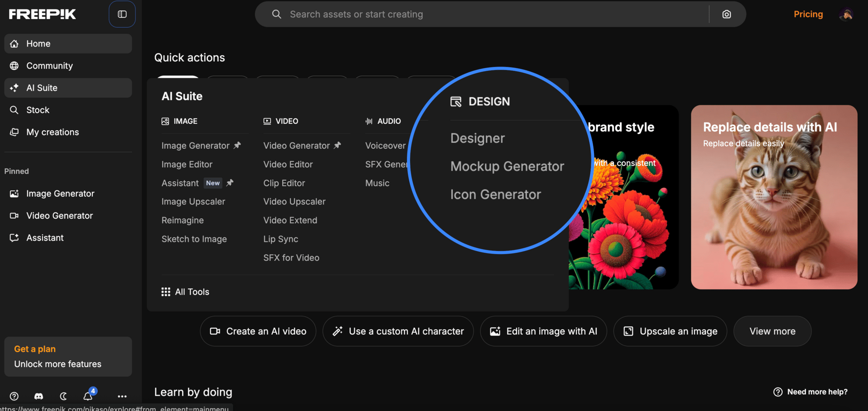Screen dimensions: 868x411
Task: Open the Music audio tool
Action: click(377, 183)
